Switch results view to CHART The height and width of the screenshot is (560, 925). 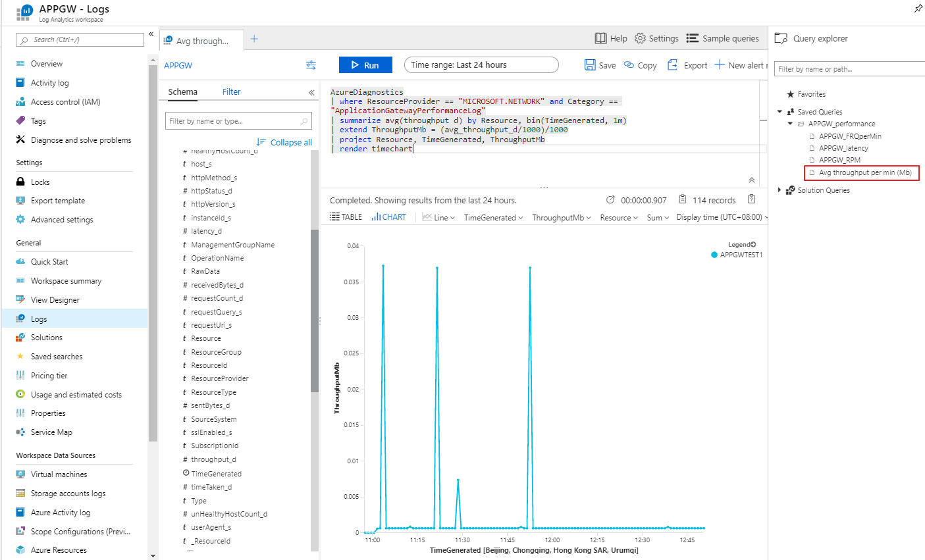tap(389, 217)
